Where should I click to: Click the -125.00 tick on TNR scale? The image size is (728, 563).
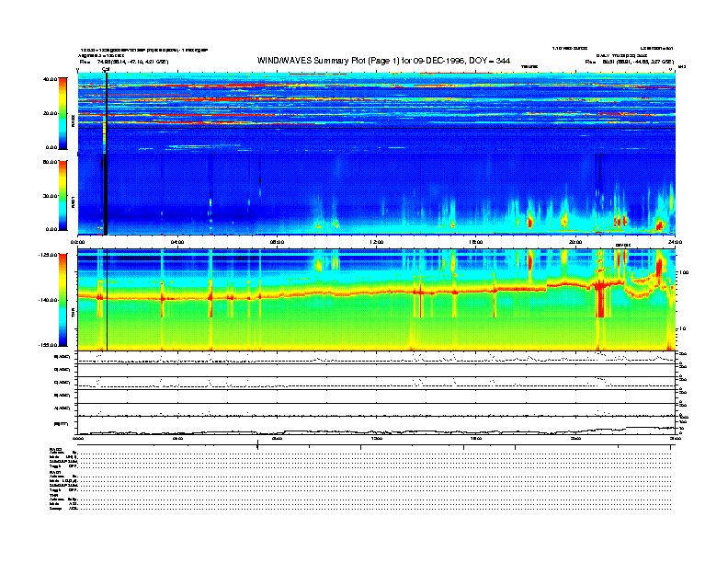point(49,255)
